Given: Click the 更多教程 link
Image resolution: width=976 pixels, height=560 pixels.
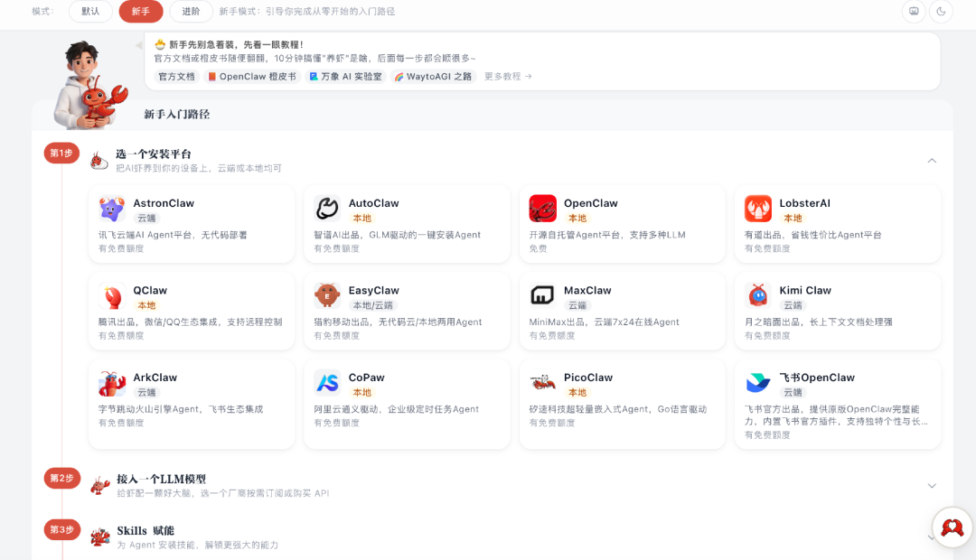Looking at the screenshot, I should (x=508, y=77).
